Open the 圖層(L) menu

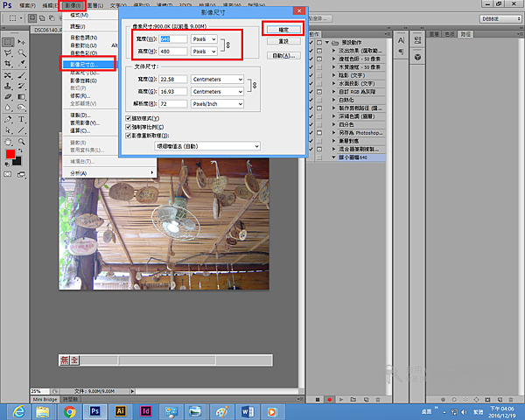click(95, 6)
